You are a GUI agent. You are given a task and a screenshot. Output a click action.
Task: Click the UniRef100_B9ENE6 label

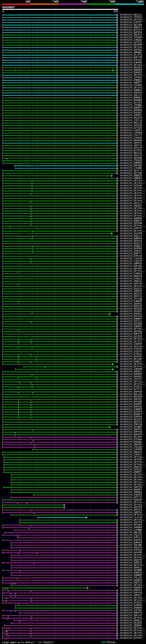coord(131,588)
